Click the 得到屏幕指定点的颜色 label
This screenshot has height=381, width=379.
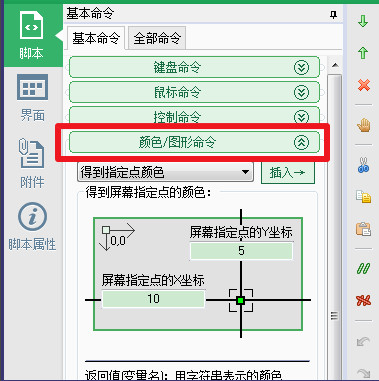point(148,193)
